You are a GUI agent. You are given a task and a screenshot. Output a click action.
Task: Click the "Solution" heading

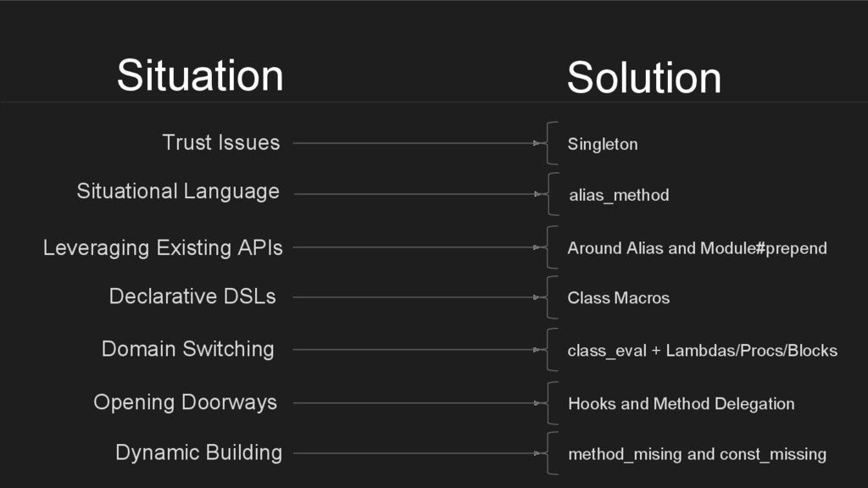pos(643,78)
